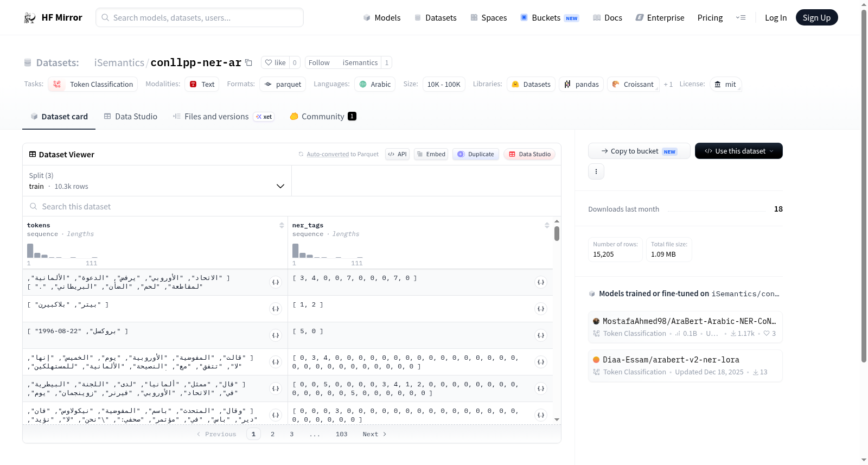Click the Datasets: breadcrumb label

[x=58, y=62]
